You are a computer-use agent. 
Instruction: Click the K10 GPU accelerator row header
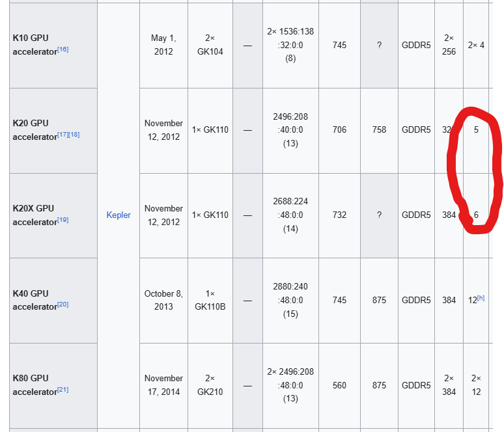(53, 46)
